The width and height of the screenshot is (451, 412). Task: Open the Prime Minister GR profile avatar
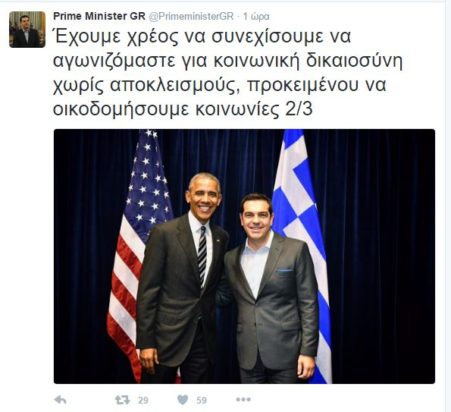click(27, 29)
